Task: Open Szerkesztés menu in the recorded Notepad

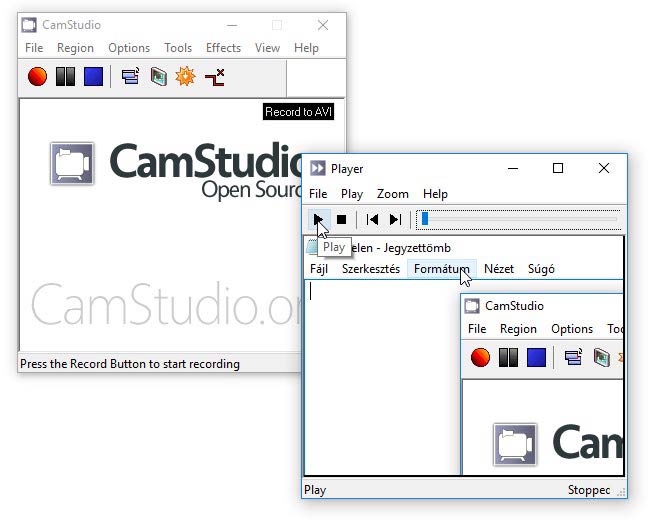Action: coord(371,269)
